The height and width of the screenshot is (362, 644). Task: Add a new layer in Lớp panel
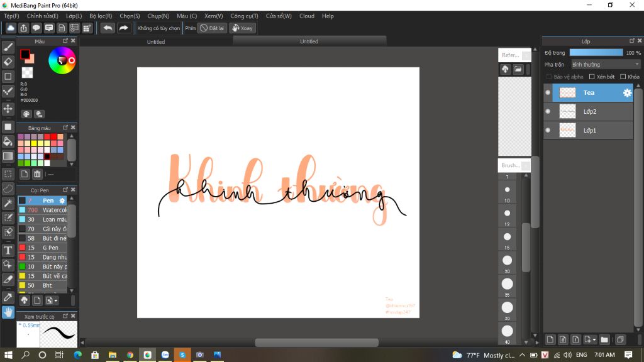(x=550, y=339)
